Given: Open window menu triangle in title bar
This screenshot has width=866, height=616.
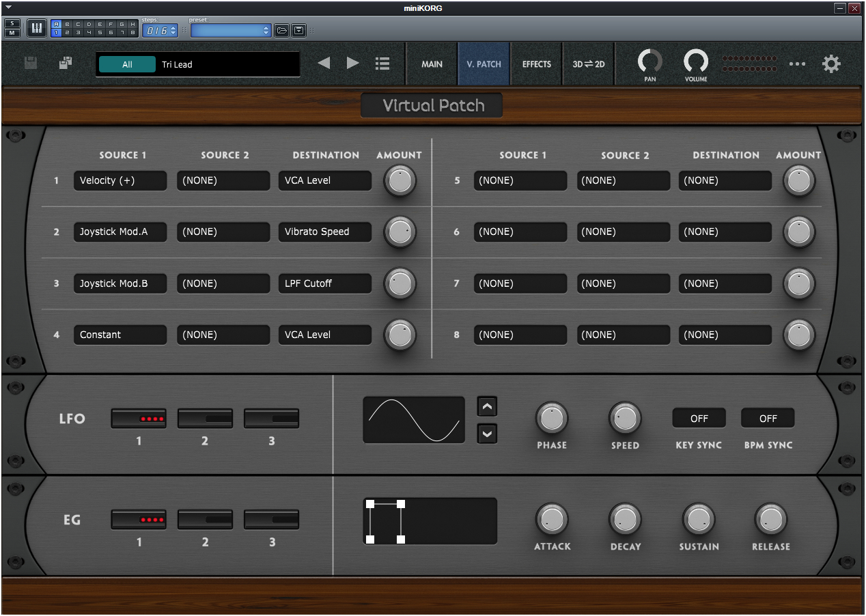Looking at the screenshot, I should [8, 8].
